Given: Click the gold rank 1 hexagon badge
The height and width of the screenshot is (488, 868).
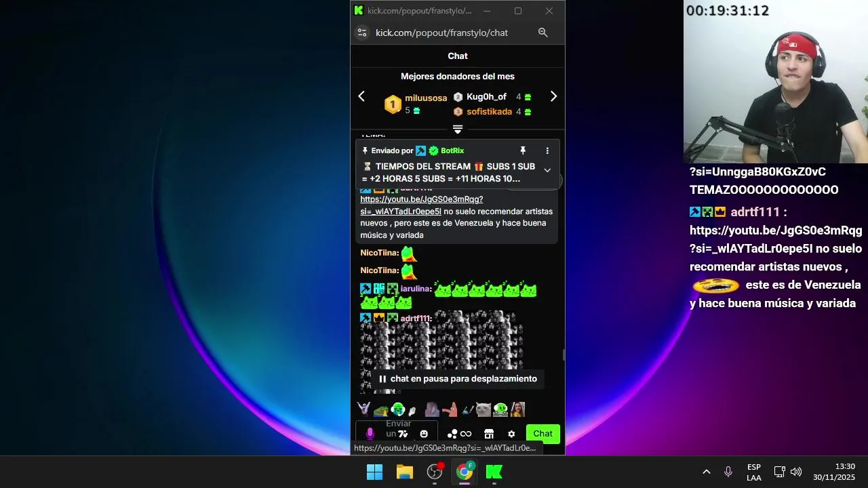Looking at the screenshot, I should (x=393, y=104).
